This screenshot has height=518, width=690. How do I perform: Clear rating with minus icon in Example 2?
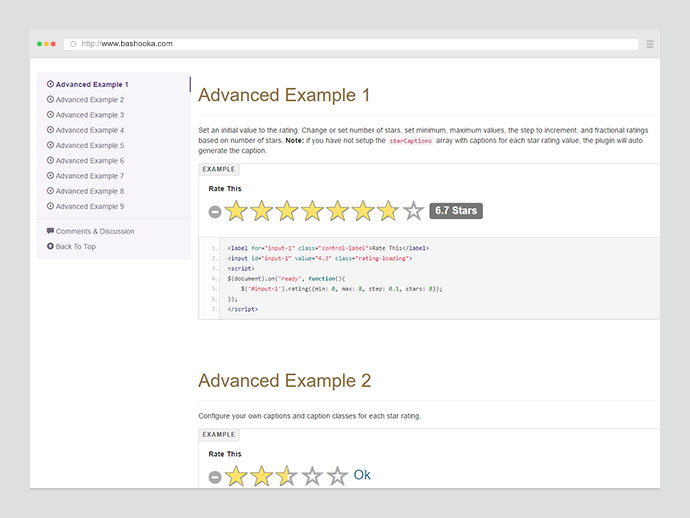point(215,477)
